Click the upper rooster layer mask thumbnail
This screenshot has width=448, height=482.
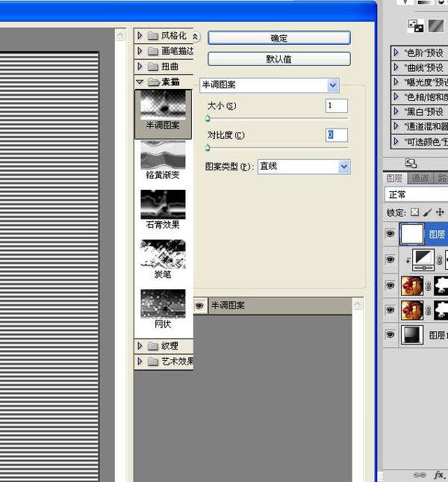pyautogui.click(x=441, y=285)
